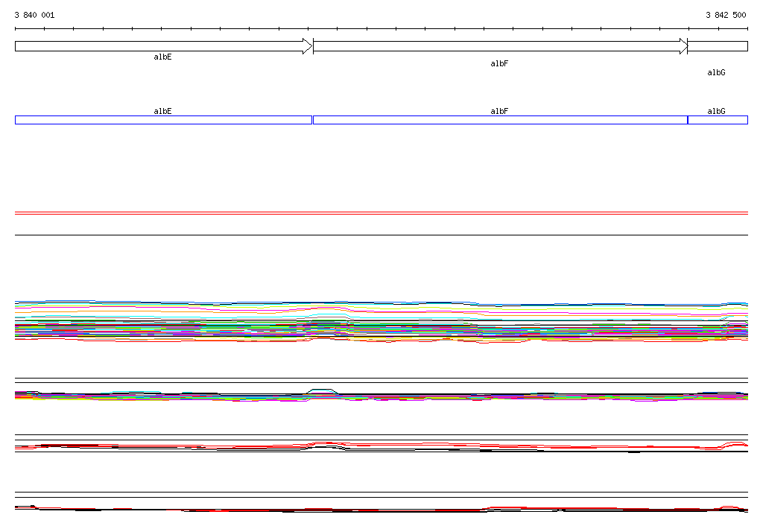Click the albG gene segment in top track
The image size is (763, 532).
coord(718,46)
